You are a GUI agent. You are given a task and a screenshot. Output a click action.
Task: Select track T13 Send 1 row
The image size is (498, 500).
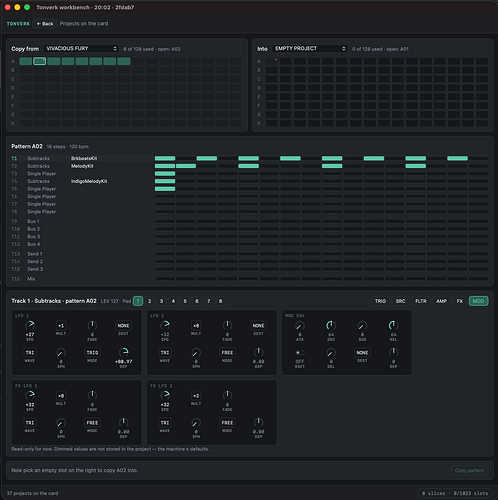pos(250,254)
